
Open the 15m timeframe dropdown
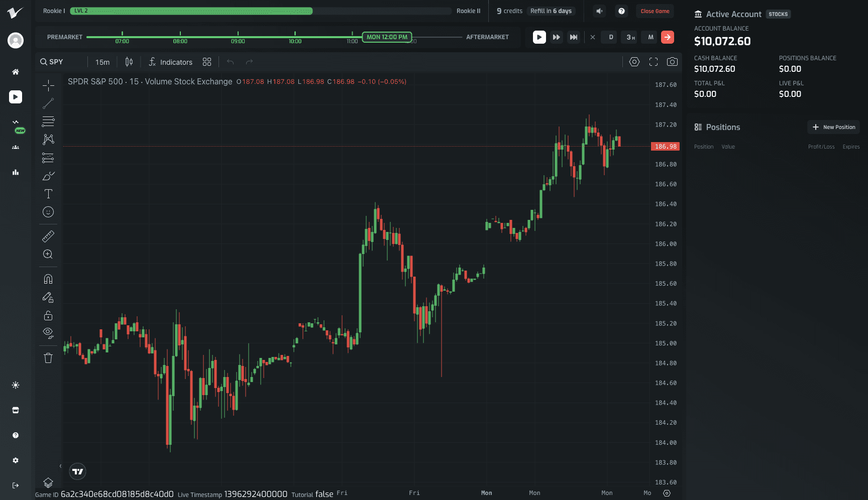[102, 62]
